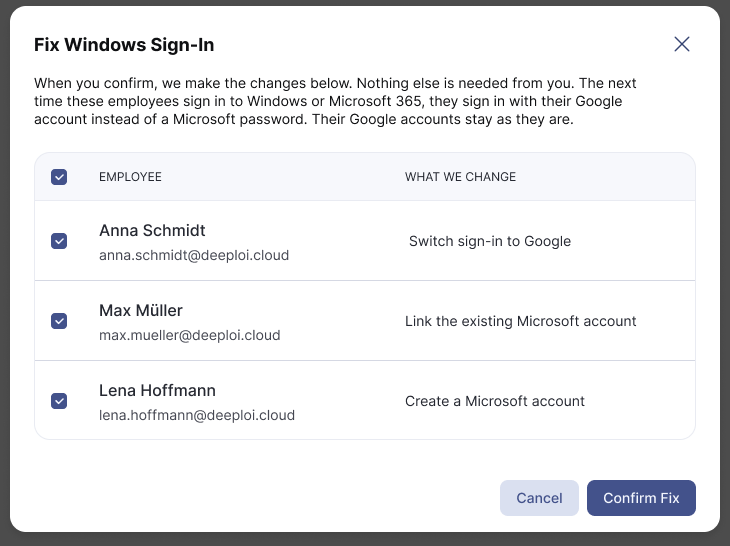The image size is (730, 546).
Task: Select the name Lena Hoffmann
Action: coord(157,390)
